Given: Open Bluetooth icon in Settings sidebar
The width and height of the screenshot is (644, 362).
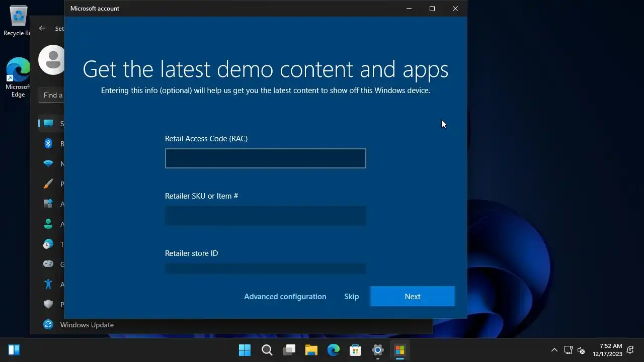Looking at the screenshot, I should point(48,143).
